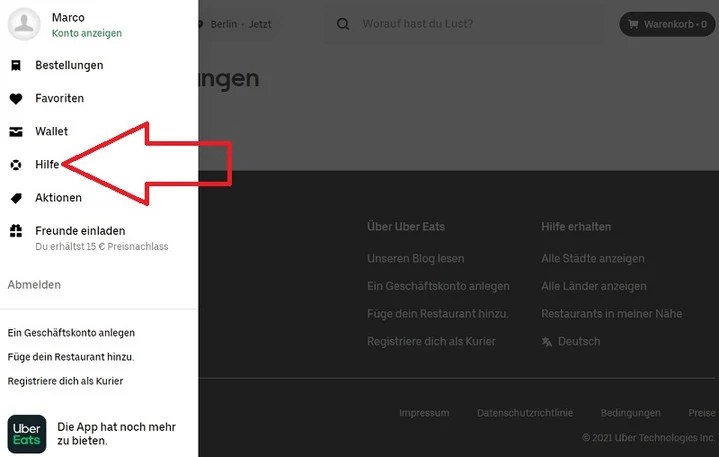The width and height of the screenshot is (719, 457).
Task: Click Marco's profile avatar
Action: click(x=24, y=24)
